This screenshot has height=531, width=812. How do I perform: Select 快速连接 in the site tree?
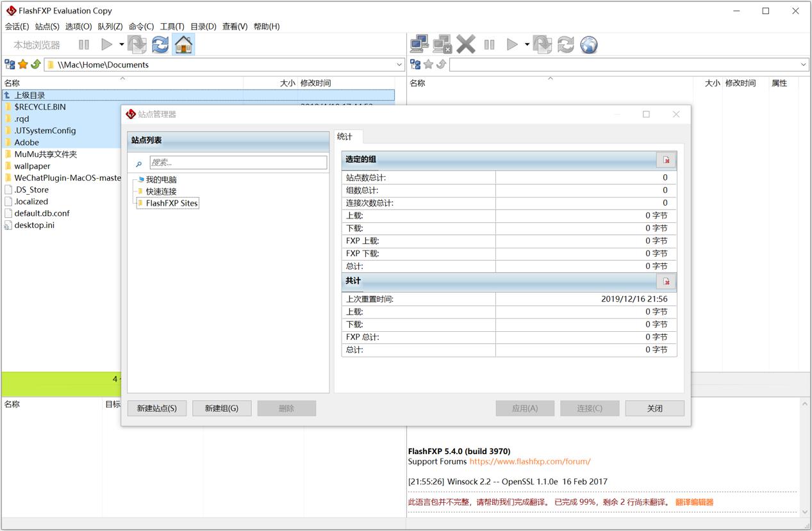coord(161,192)
